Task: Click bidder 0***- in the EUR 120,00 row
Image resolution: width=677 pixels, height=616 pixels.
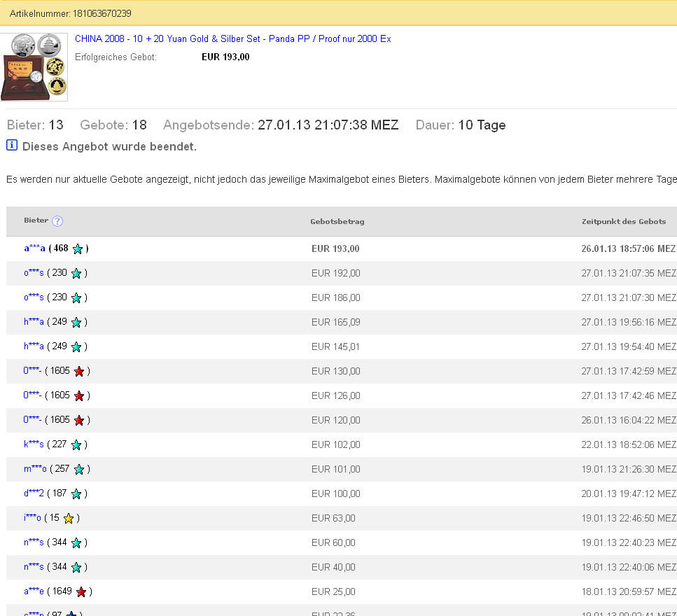Action: click(33, 420)
